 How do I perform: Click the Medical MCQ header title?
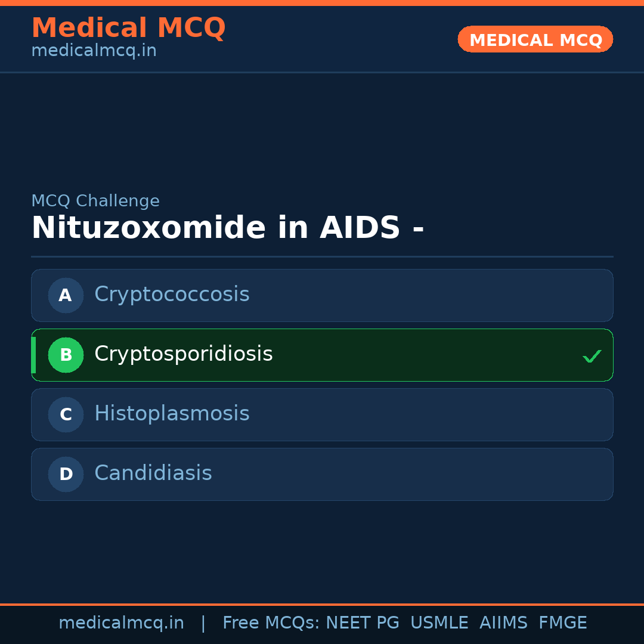pos(128,28)
